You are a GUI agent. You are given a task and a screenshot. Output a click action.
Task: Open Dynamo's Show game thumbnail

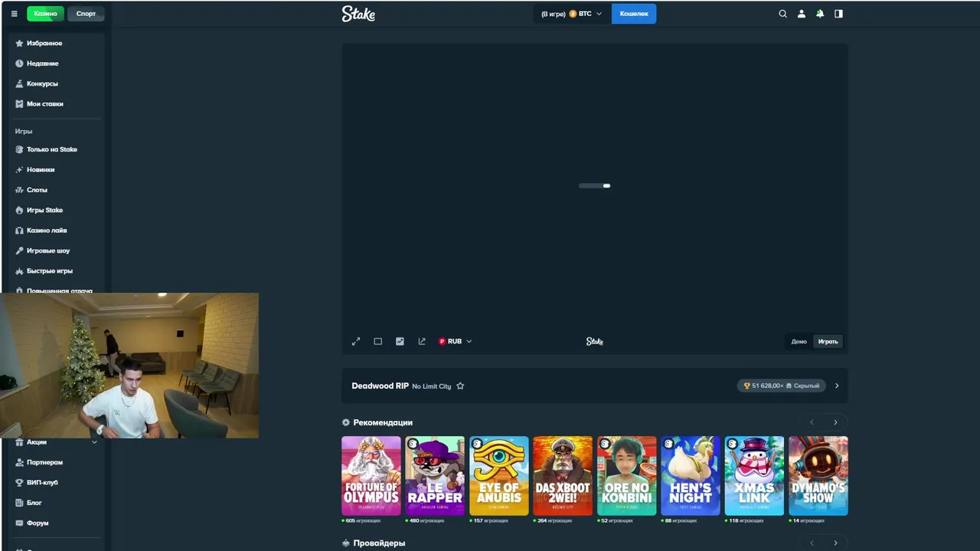tap(818, 476)
